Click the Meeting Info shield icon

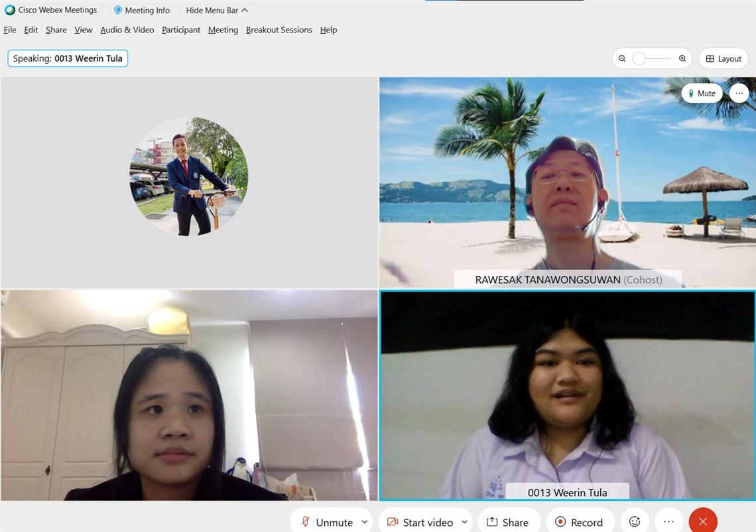(118, 10)
